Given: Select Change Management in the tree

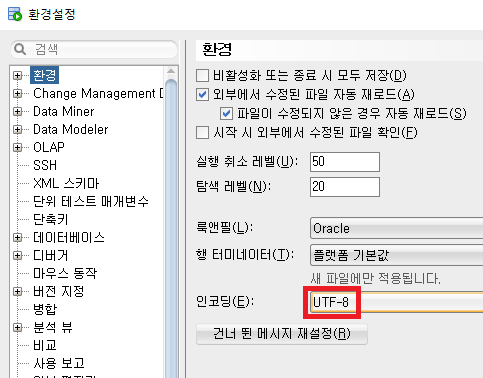Looking at the screenshot, I should pos(98,93).
